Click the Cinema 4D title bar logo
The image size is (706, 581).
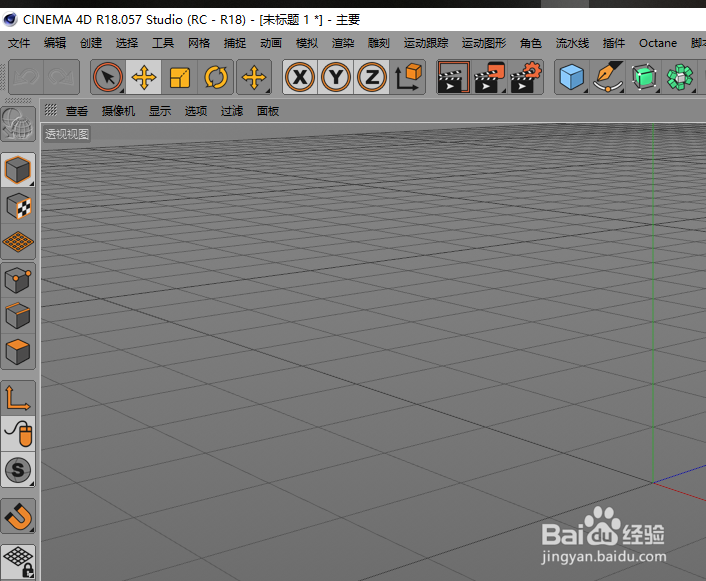coord(9,19)
